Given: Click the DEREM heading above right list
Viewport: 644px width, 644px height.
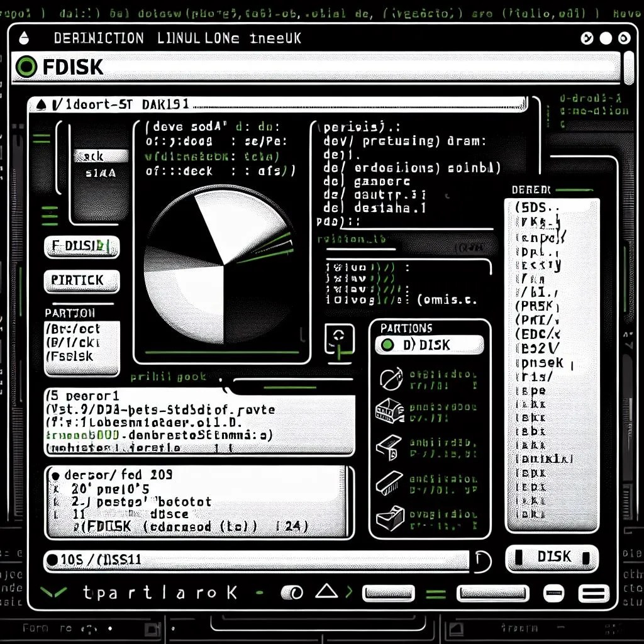Looking at the screenshot, I should click(531, 190).
